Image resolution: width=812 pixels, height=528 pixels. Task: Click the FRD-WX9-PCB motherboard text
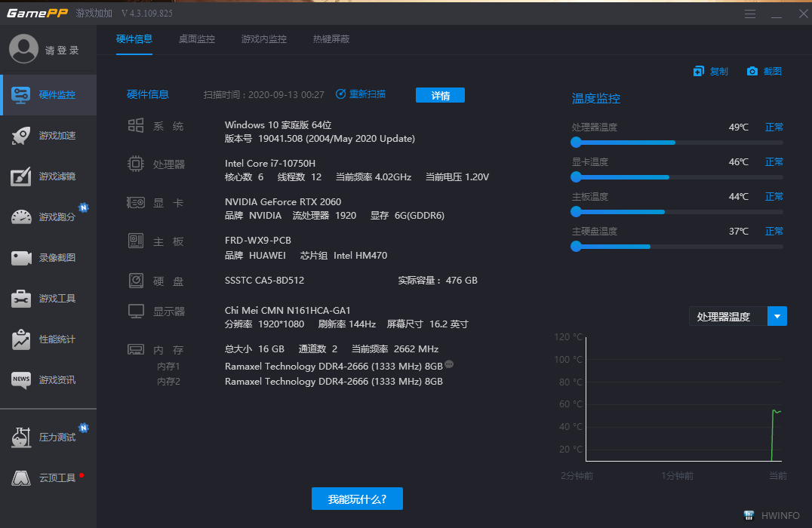[258, 240]
